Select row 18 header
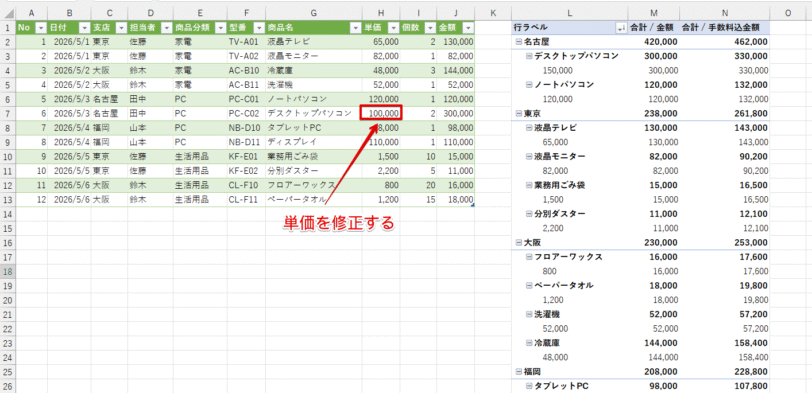 pyautogui.click(x=8, y=271)
